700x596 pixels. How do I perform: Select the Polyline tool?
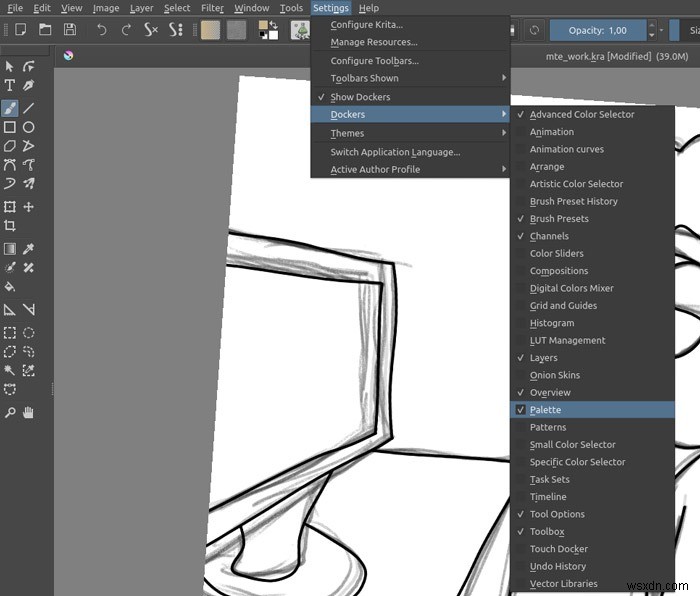[x=29, y=146]
